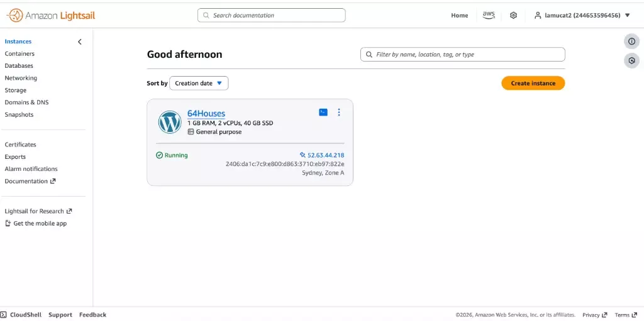Image resolution: width=644 pixels, height=321 pixels.
Task: Click the IP address 52.63.44.218
Action: coord(326,155)
